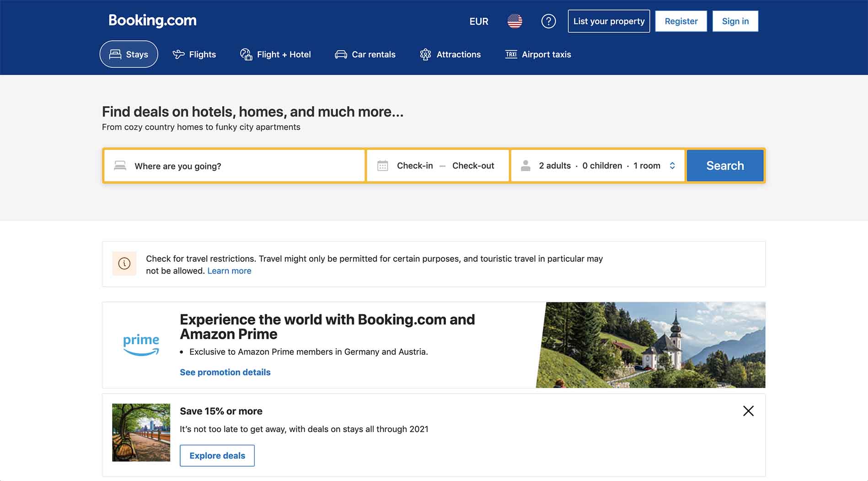Click the Booking.com logo
Viewport: 868px width, 481px height.
(x=152, y=20)
